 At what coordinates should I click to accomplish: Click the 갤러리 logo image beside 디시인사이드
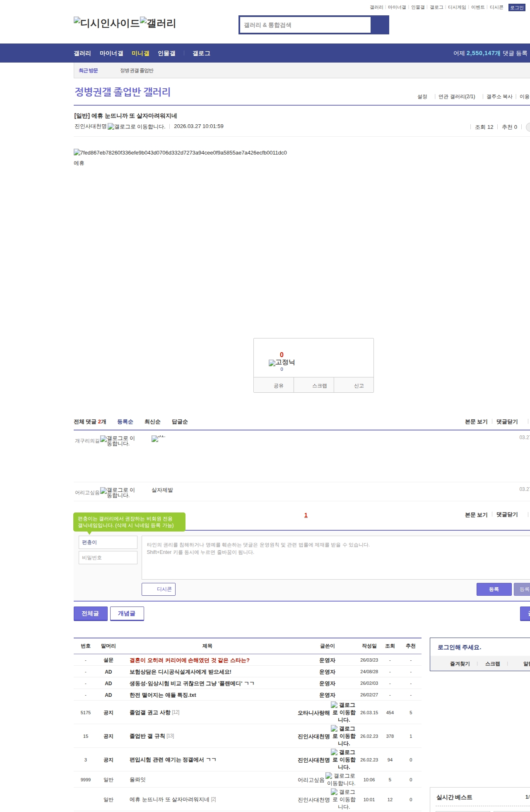pyautogui.click(x=158, y=23)
